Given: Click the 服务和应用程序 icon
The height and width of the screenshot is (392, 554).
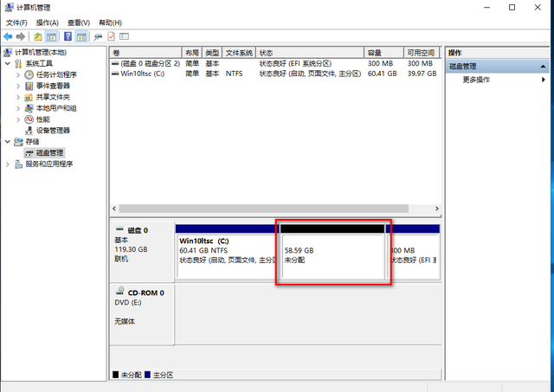Looking at the screenshot, I should coord(18,164).
